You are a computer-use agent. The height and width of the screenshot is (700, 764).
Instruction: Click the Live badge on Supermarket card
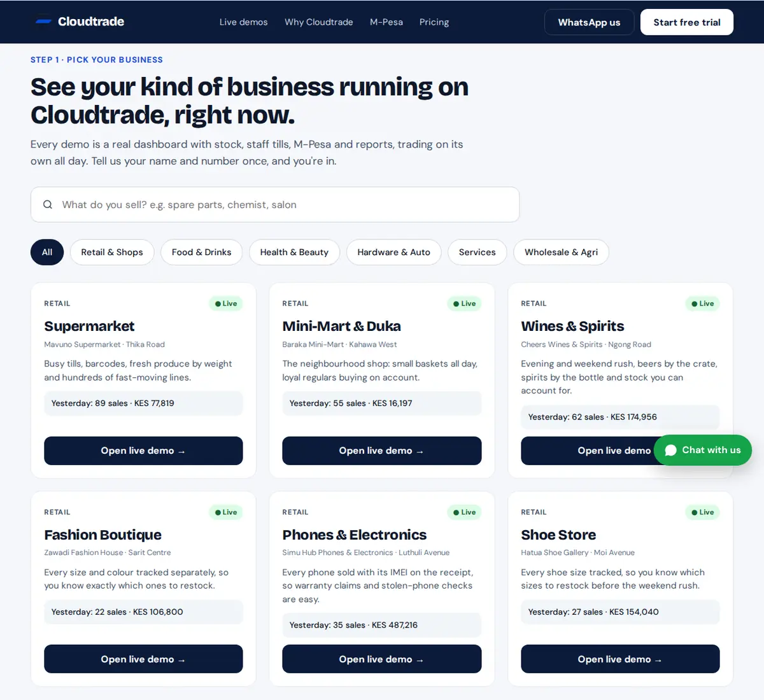coord(226,304)
